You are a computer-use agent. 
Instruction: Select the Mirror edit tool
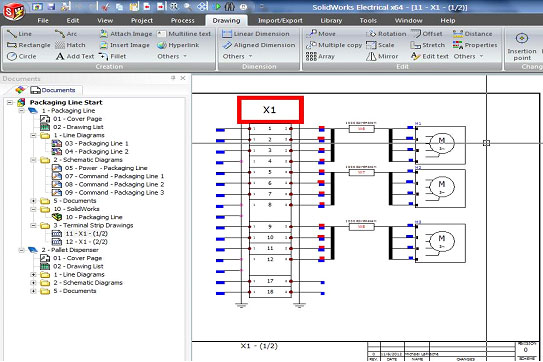coord(382,56)
